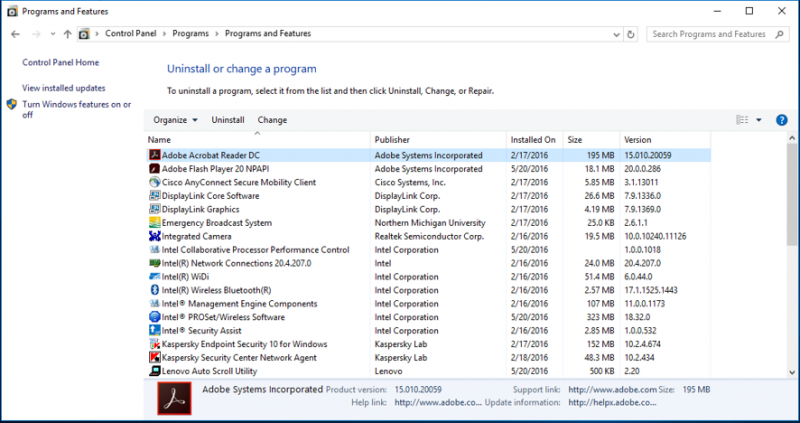800x423 pixels.
Task: Go up one level with the up arrow
Action: click(x=67, y=34)
